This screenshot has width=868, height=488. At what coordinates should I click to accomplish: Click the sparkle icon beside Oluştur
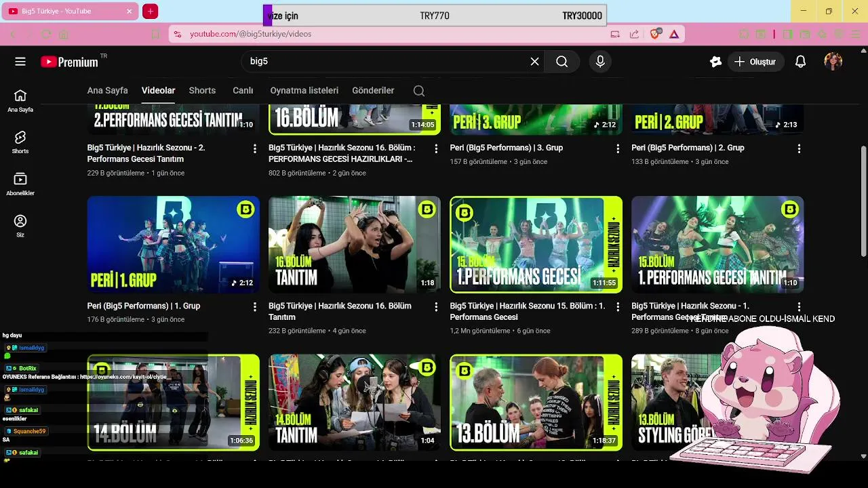point(715,62)
